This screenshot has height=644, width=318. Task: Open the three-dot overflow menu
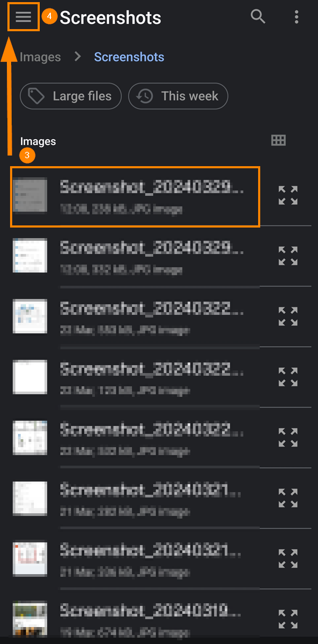296,17
